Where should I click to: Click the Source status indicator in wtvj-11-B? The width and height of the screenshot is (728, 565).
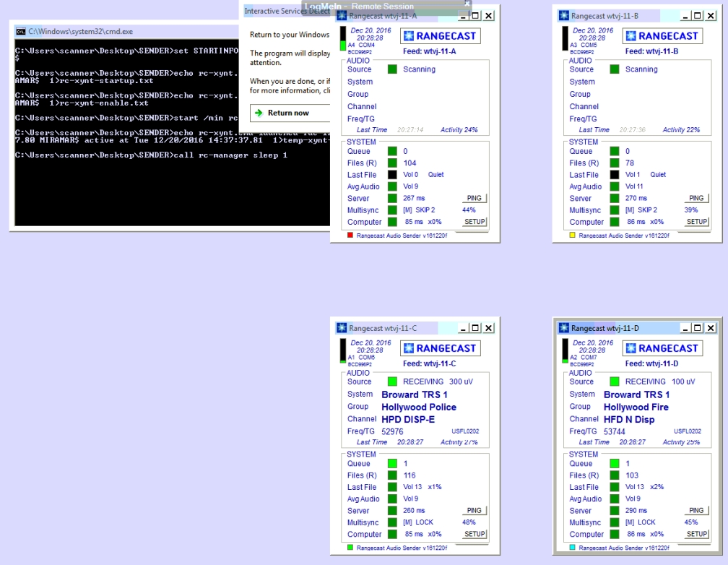tap(615, 69)
